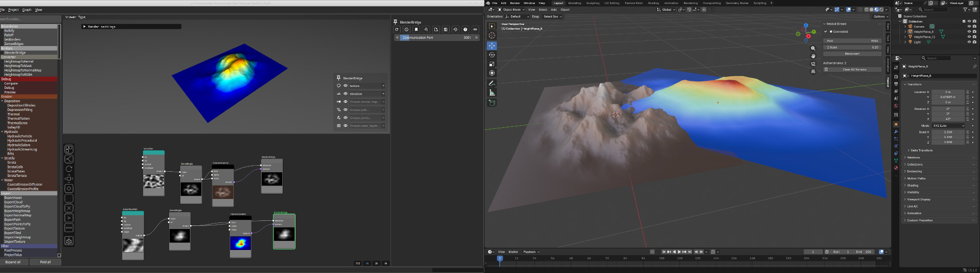Open the elevation dropdown in viewer overlay
The height and width of the screenshot is (273, 980).
[x=367, y=94]
